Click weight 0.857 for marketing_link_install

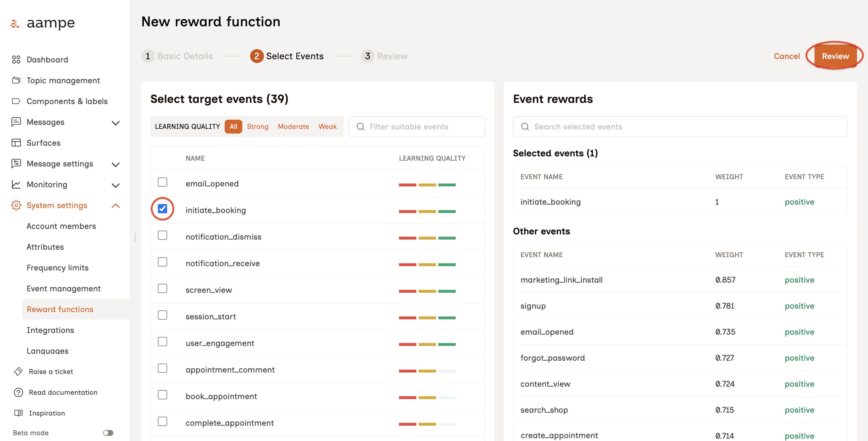click(725, 280)
